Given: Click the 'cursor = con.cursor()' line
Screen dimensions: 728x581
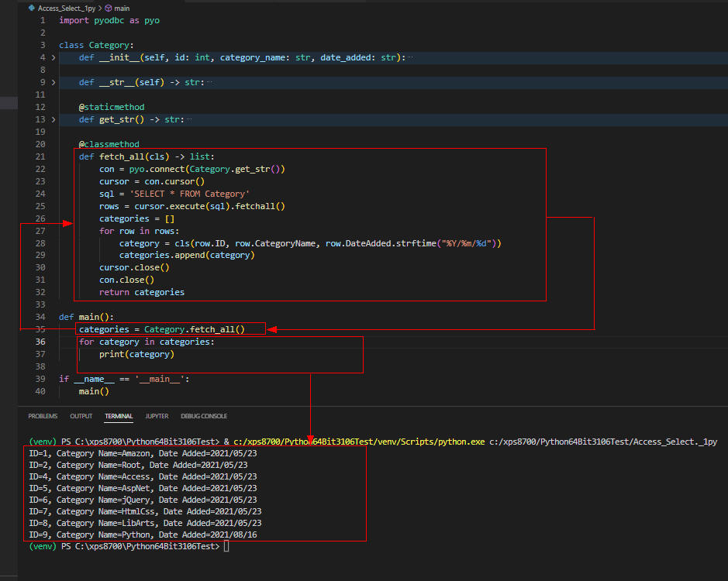Looking at the screenshot, I should (x=152, y=181).
